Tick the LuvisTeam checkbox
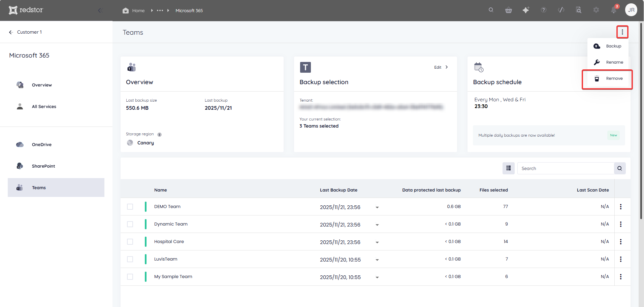Viewport: 644px width, 307px height. click(130, 259)
